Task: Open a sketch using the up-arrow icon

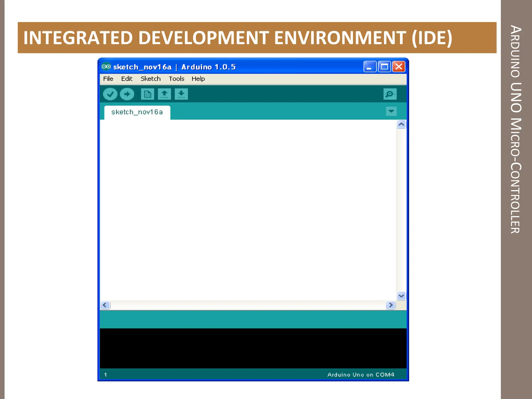Action: [164, 94]
